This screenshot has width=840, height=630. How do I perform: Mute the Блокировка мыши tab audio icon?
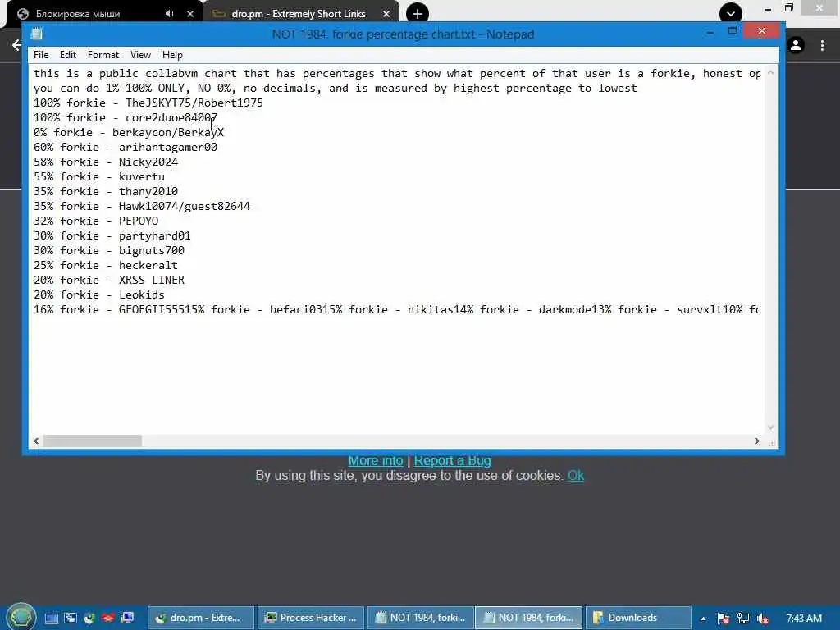pos(169,14)
